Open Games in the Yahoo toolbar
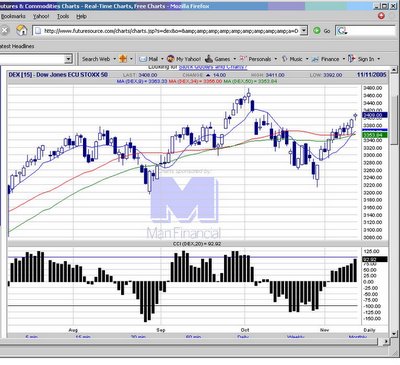The height and width of the screenshot is (365, 400). point(218,59)
